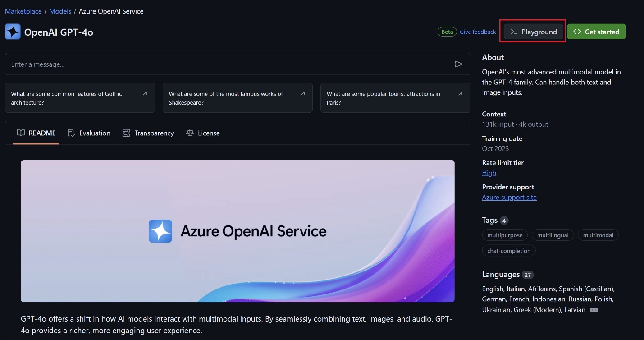Click the '131k input · 4k output' text
Viewport: 644px width, 340px height.
(x=515, y=124)
